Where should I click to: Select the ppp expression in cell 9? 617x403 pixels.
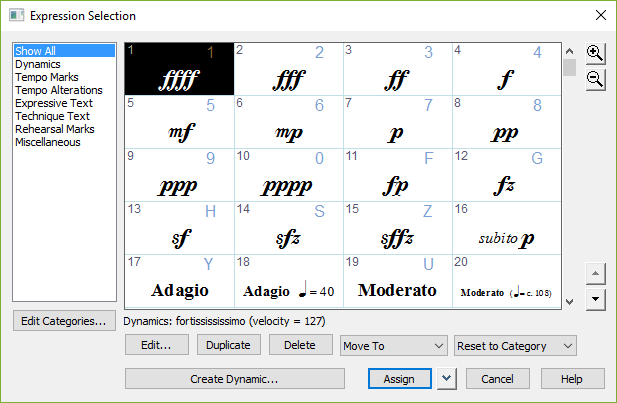coord(179,175)
